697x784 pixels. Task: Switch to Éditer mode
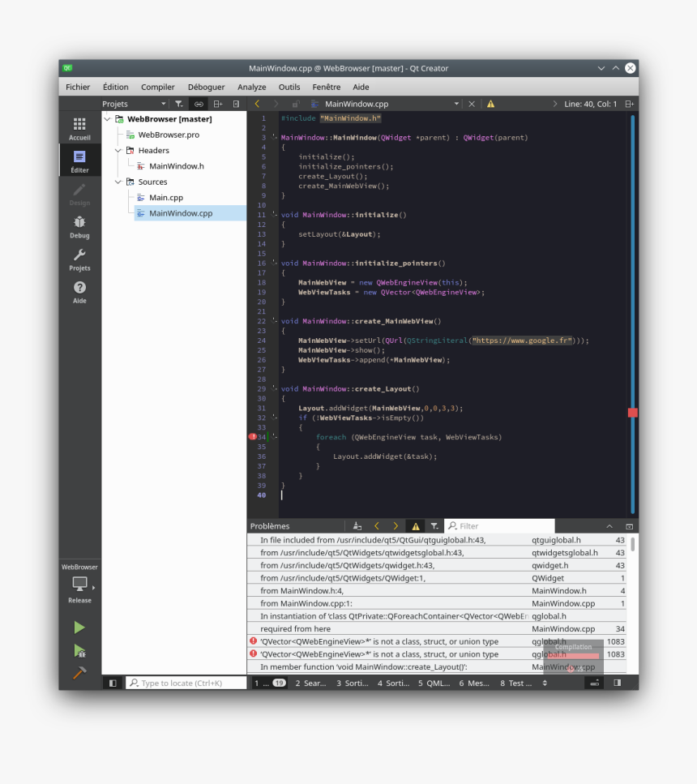tap(79, 161)
